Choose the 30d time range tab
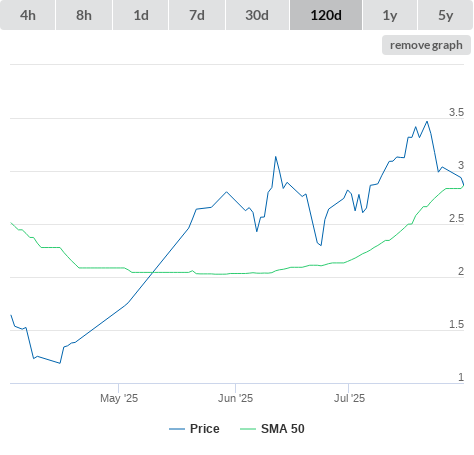 [x=257, y=15]
